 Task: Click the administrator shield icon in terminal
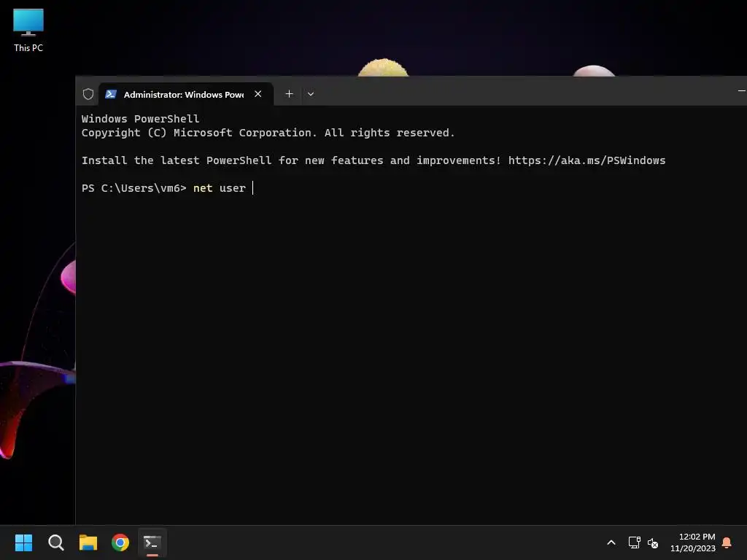point(88,94)
